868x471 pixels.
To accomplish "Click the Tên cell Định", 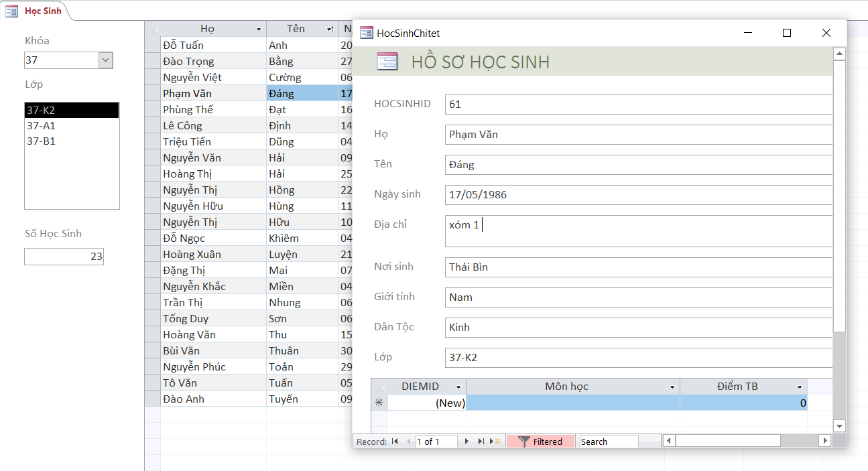I will coord(302,125).
